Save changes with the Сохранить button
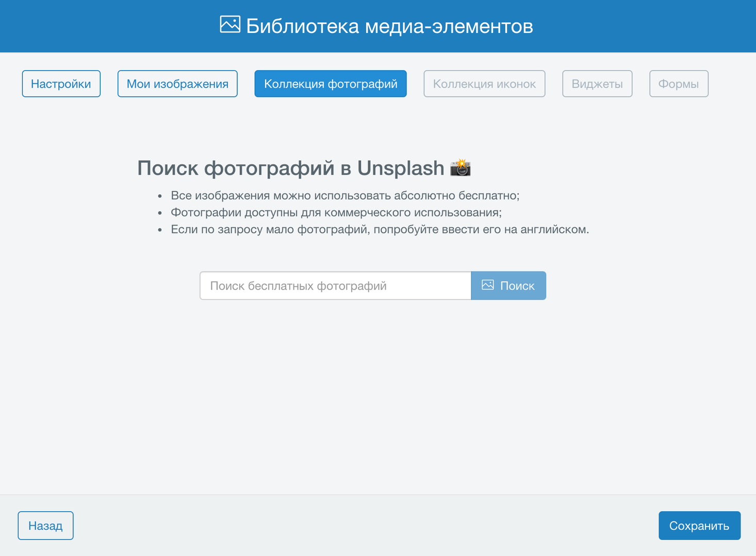The height and width of the screenshot is (556, 756). [699, 526]
